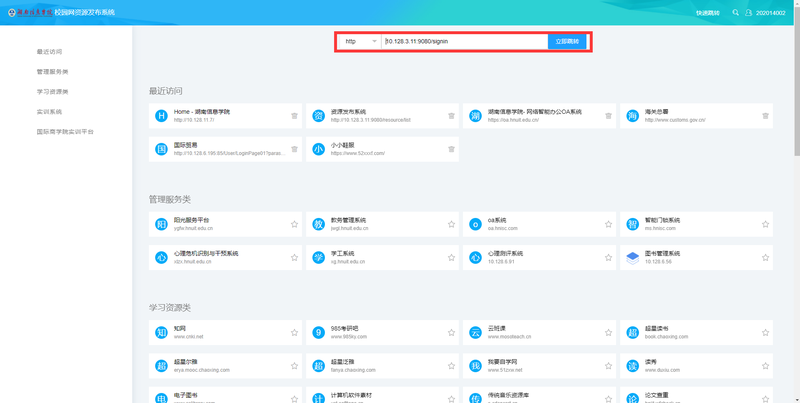Click the 知 icon of 知网 card
The height and width of the screenshot is (403, 800).
tap(161, 333)
